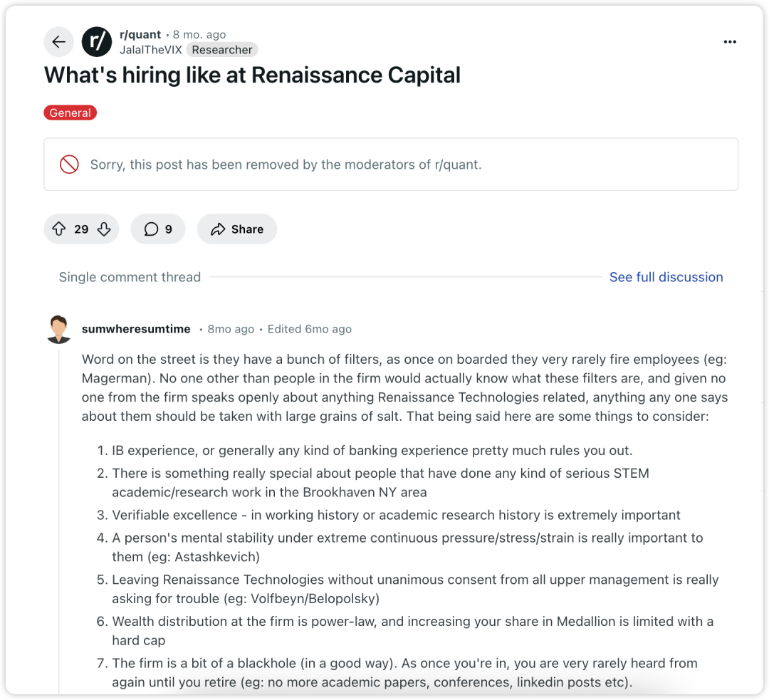Click See full discussion link
The image size is (769, 700).
point(666,277)
